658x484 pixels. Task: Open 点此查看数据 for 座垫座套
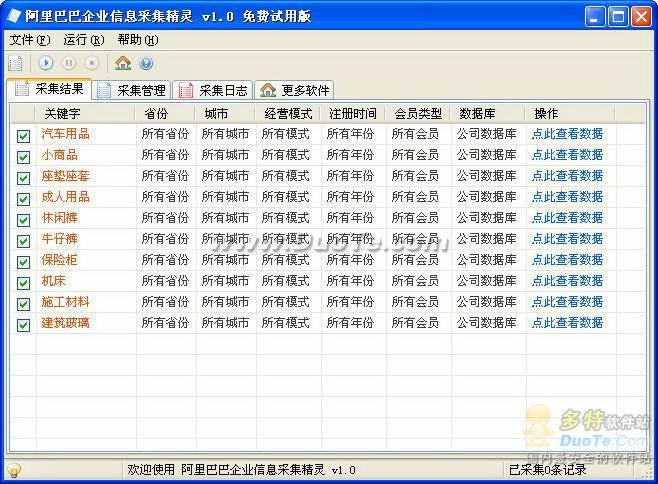click(567, 176)
